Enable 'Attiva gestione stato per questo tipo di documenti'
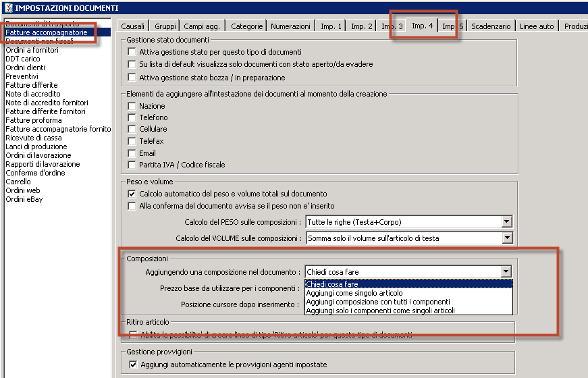This screenshot has width=588, height=378. tap(132, 52)
